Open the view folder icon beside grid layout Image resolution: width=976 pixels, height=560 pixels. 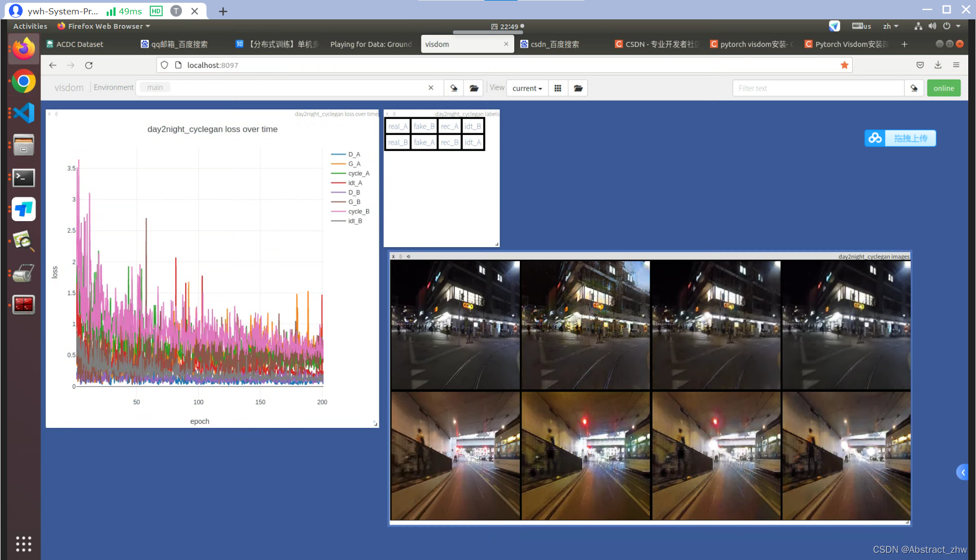tap(578, 87)
